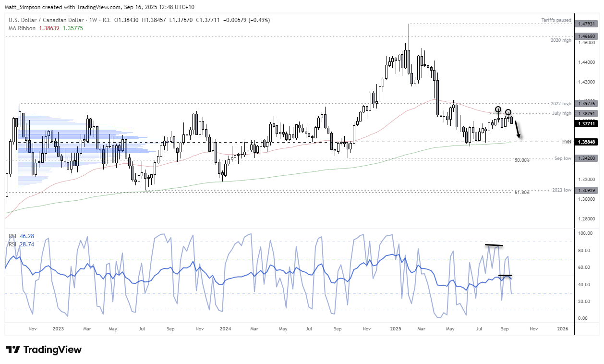Click the left circled candle marker
604x364 pixels.
(x=498, y=109)
